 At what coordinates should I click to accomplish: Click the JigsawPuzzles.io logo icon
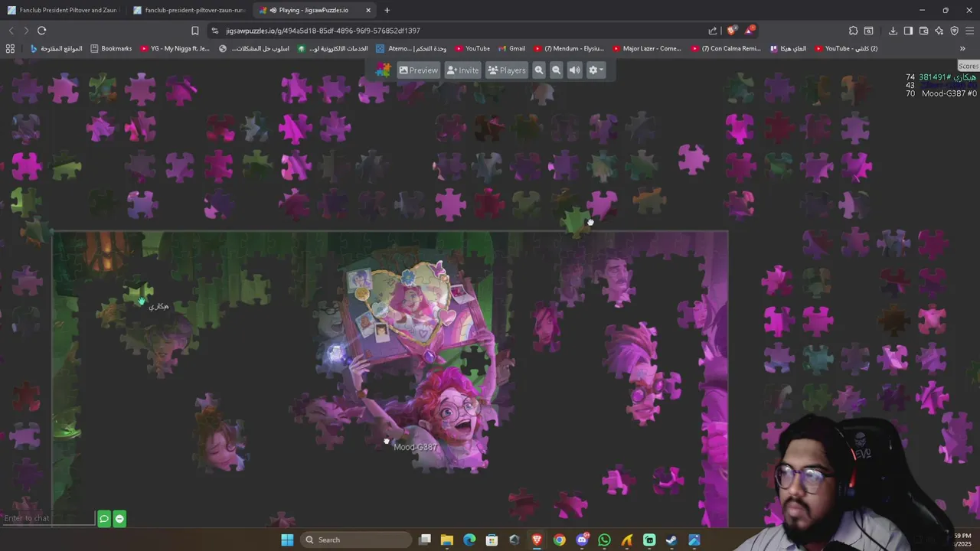point(383,70)
